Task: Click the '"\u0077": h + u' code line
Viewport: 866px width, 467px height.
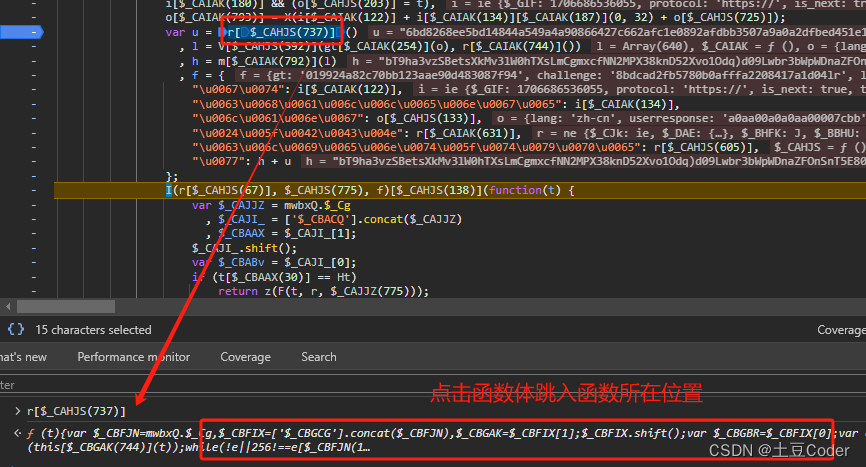Action: pyautogui.click(x=241, y=162)
